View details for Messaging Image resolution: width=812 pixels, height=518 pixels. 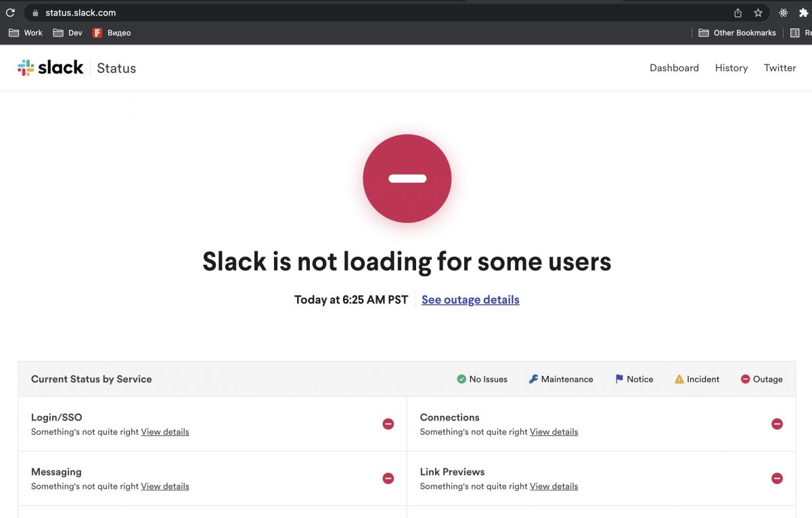coord(165,486)
